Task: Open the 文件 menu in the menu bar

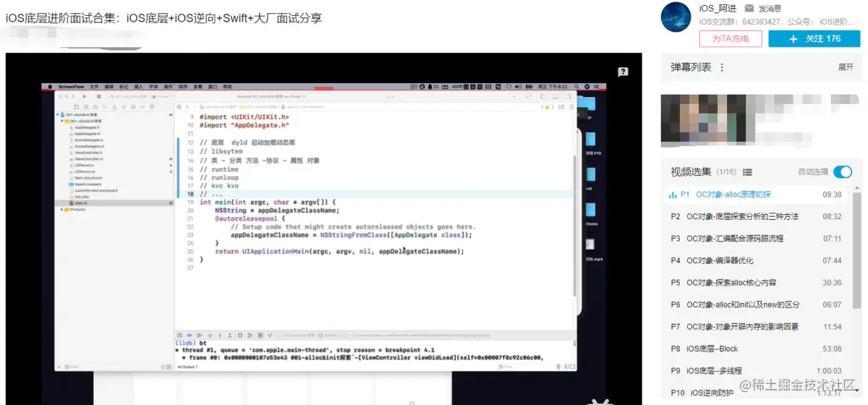Action: 94,87
